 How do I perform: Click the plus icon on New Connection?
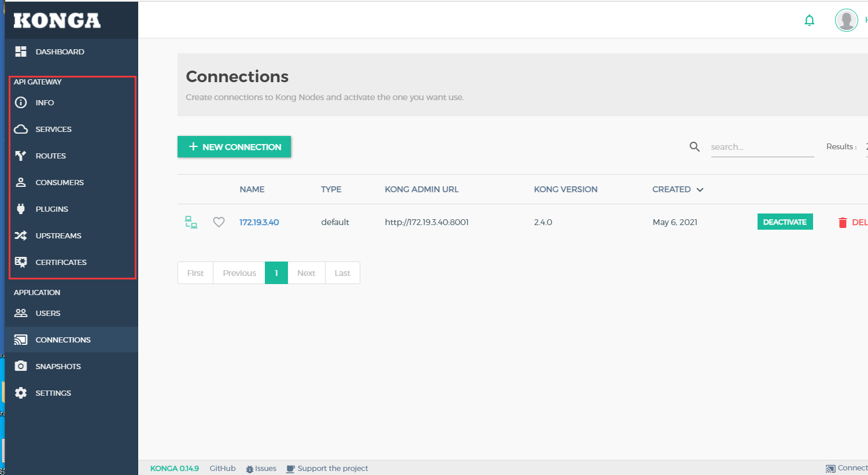(x=194, y=147)
